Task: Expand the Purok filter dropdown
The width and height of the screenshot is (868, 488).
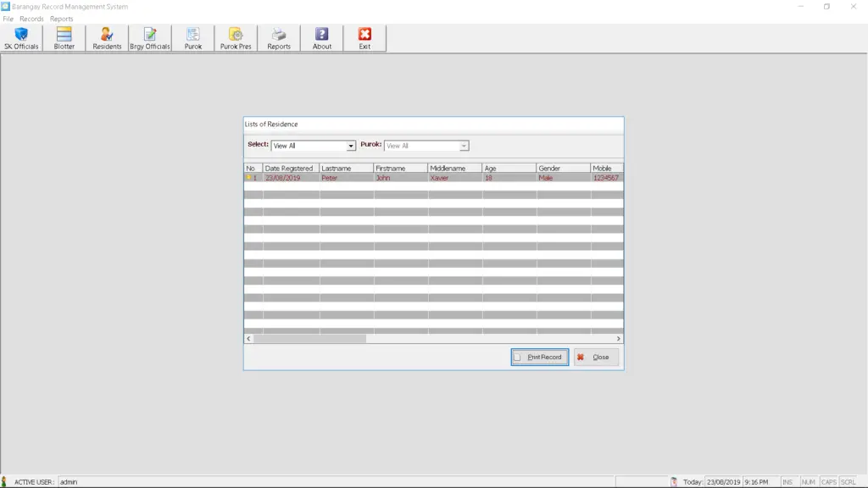Action: coord(463,145)
